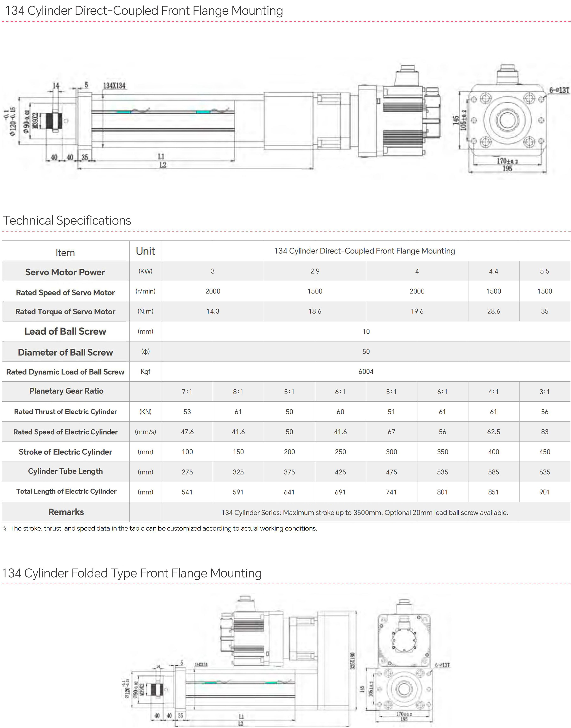
Task: Select the 901 total length value
Action: 544,492
